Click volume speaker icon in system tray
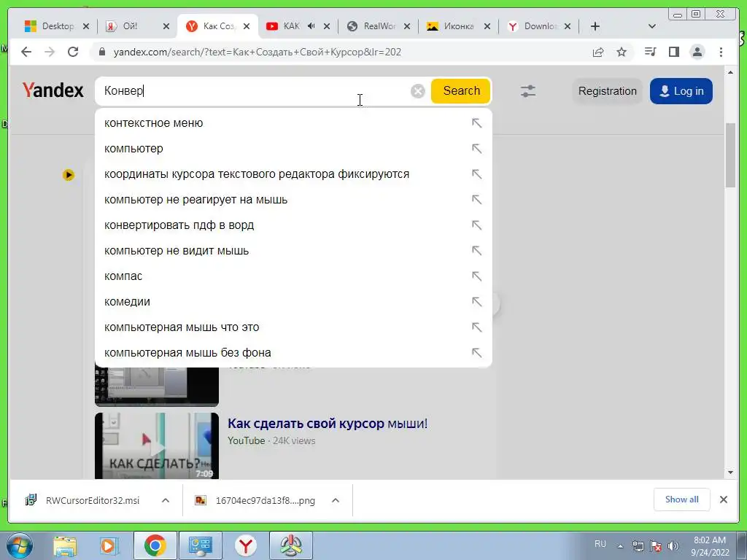The image size is (747, 560). click(x=673, y=546)
